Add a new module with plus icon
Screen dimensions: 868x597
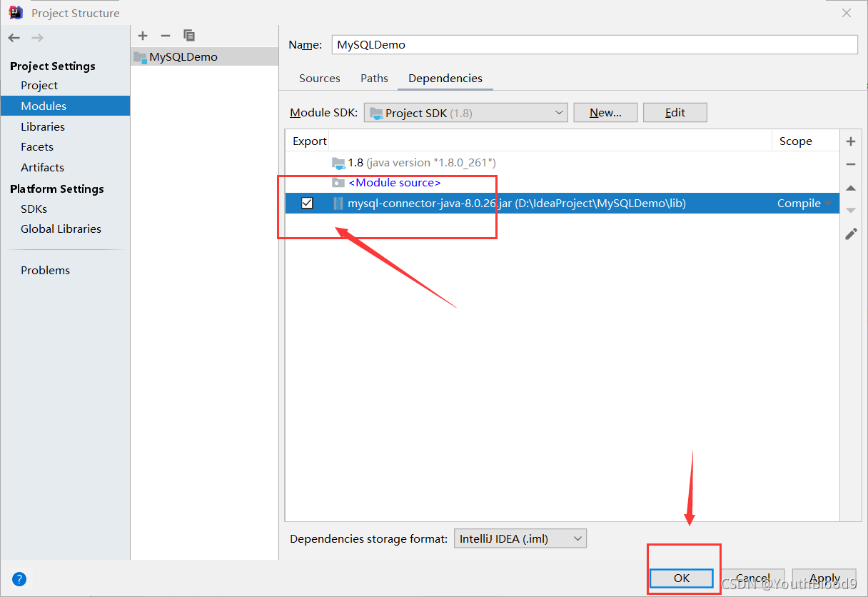coord(143,36)
